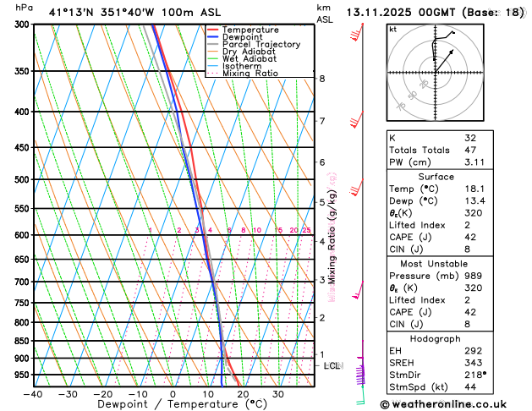Image resolution: width=532 pixels, height=411 pixels.
Task: Click the magenta wind barb near 700 hPa
Action: coord(358,290)
